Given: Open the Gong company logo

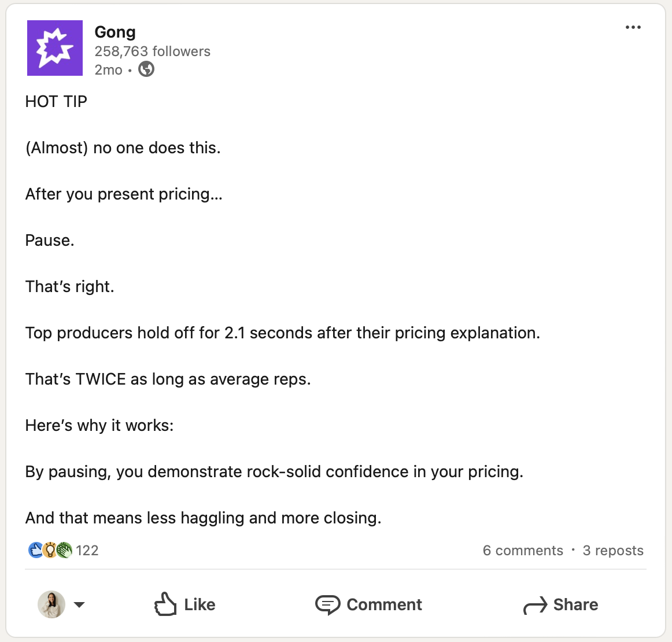Looking at the screenshot, I should [x=55, y=48].
